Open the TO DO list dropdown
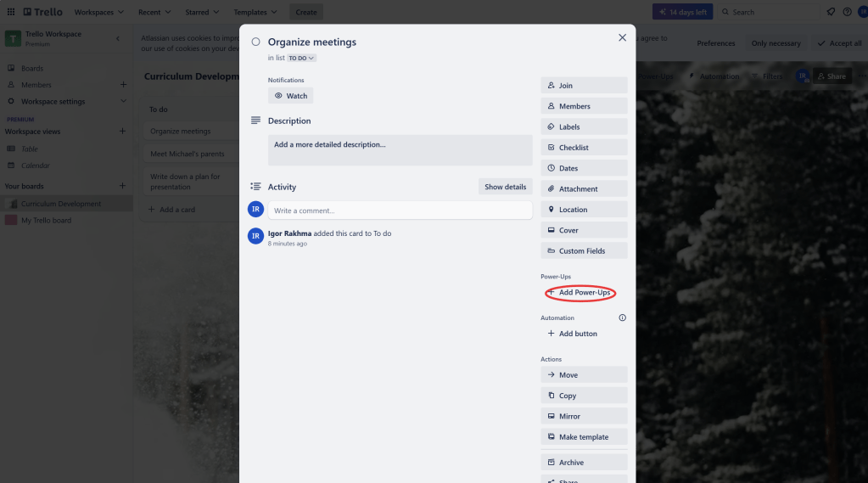This screenshot has width=868, height=483. (x=301, y=59)
